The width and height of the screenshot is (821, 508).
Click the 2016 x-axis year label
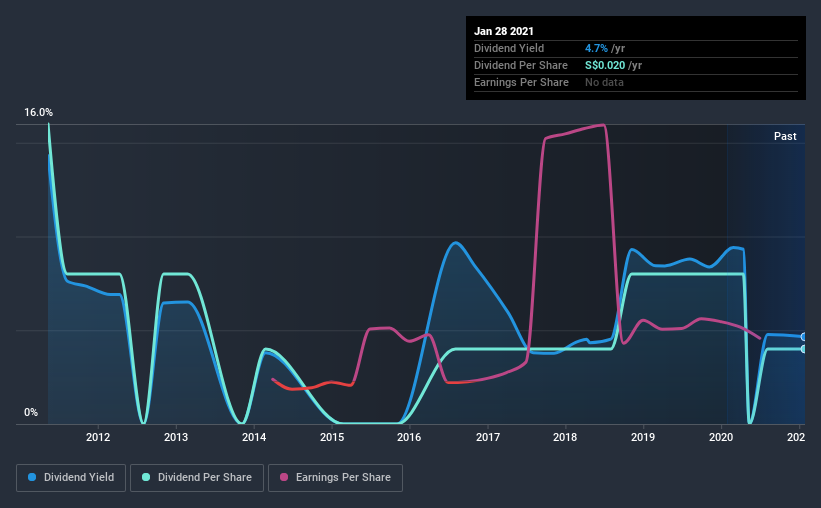click(409, 437)
